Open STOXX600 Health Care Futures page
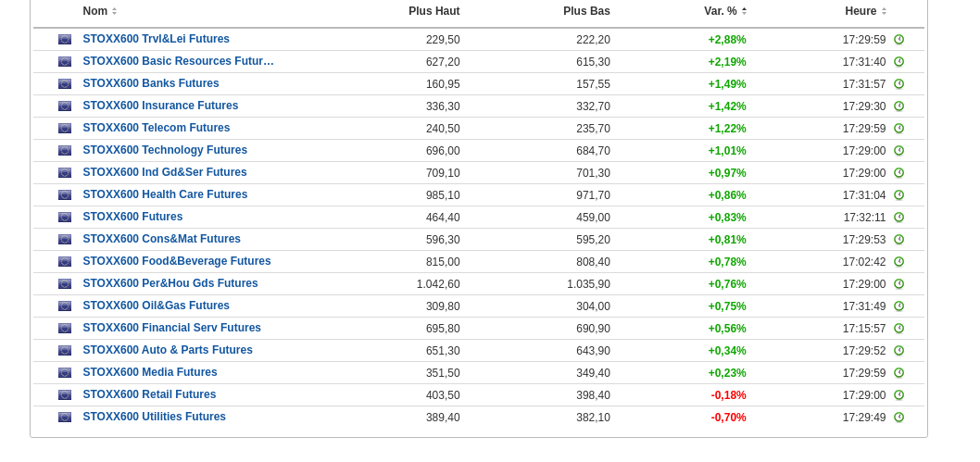 (165, 195)
